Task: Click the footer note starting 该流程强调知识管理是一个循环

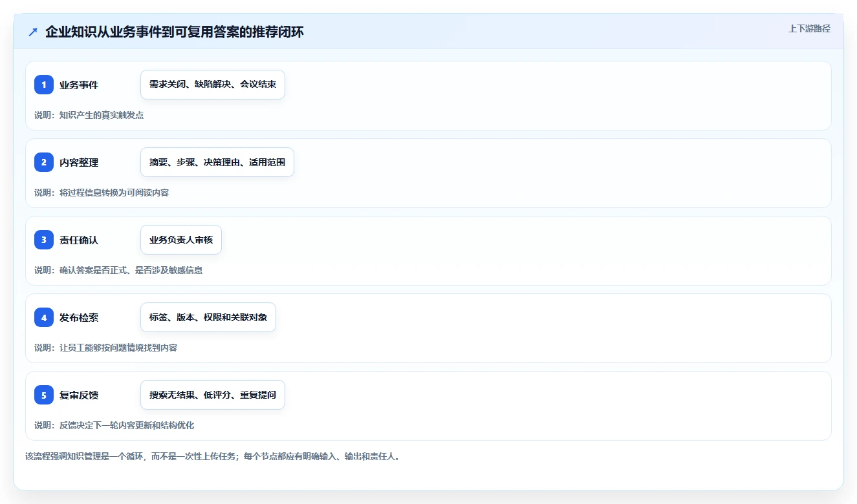Action: [x=213, y=456]
